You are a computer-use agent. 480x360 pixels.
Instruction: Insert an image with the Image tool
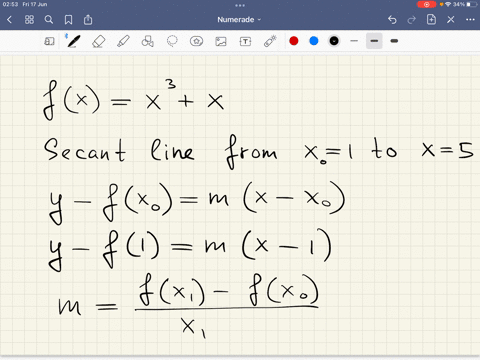coord(221,41)
